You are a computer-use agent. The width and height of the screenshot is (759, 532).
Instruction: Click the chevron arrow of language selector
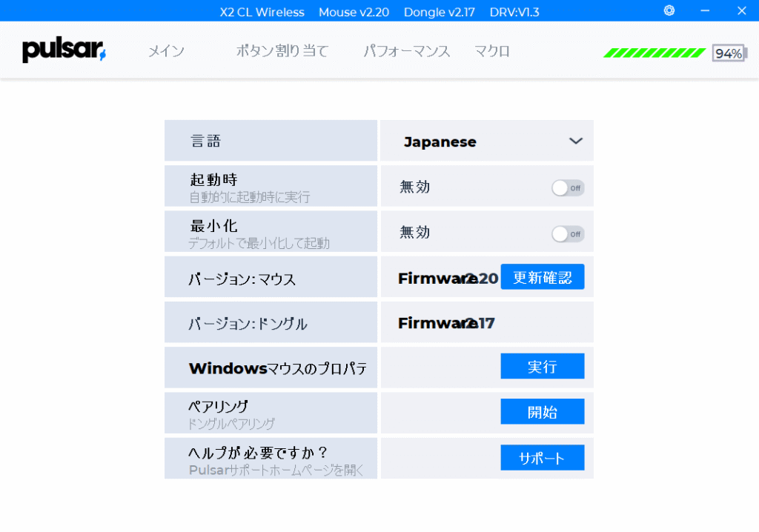[575, 141]
